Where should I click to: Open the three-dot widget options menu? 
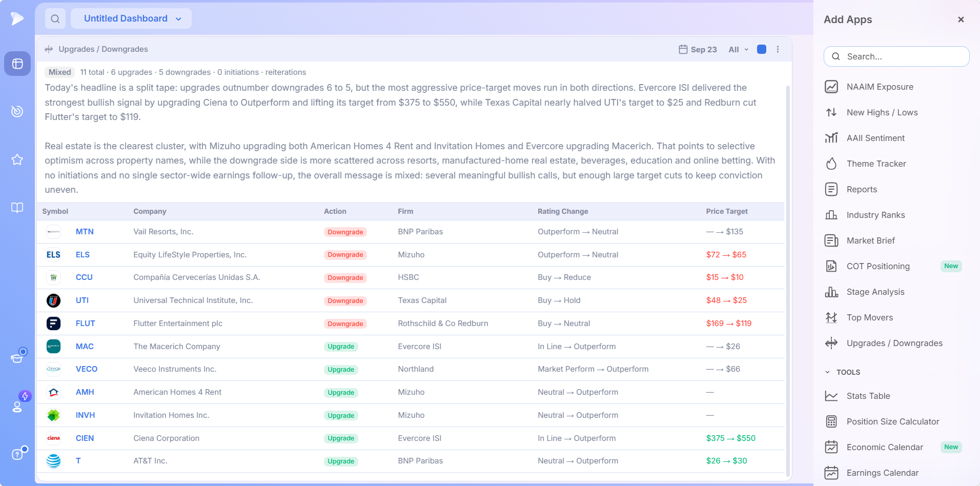tap(778, 49)
